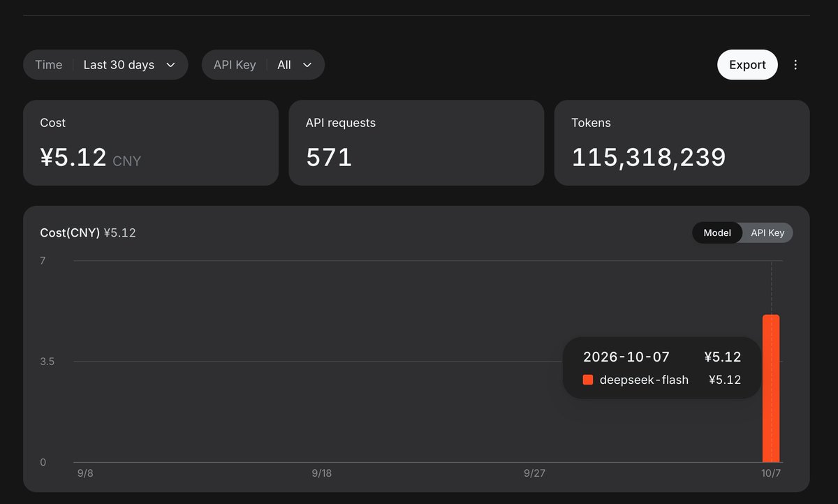This screenshot has width=838, height=504.
Task: Click the 10/7 x-axis date label
Action: pyautogui.click(x=771, y=473)
